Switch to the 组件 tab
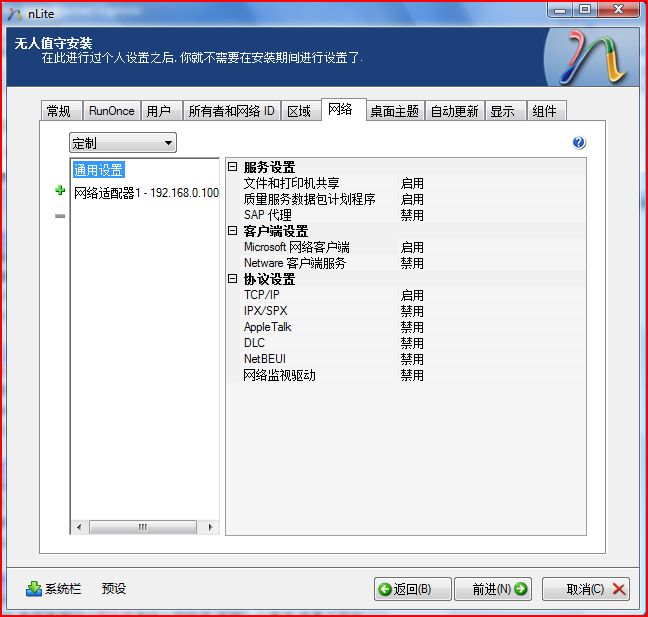This screenshot has height=617, width=648. [546, 111]
